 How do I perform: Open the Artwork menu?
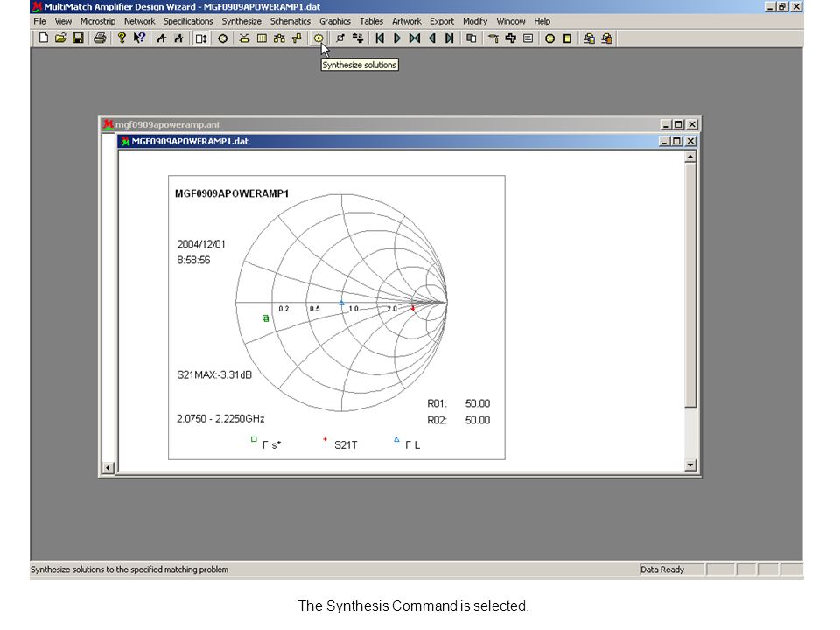pyautogui.click(x=407, y=21)
